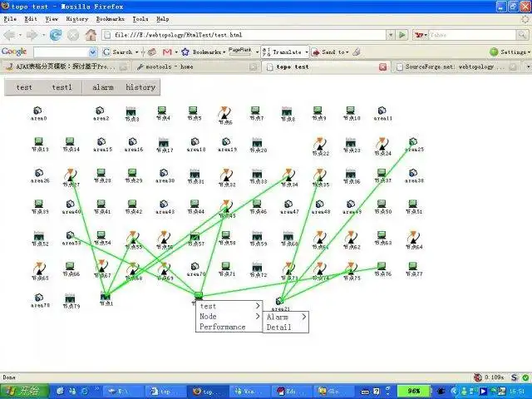532x399 pixels.
Task: Click the Gmail M icon in Google toolbar
Action: click(167, 52)
